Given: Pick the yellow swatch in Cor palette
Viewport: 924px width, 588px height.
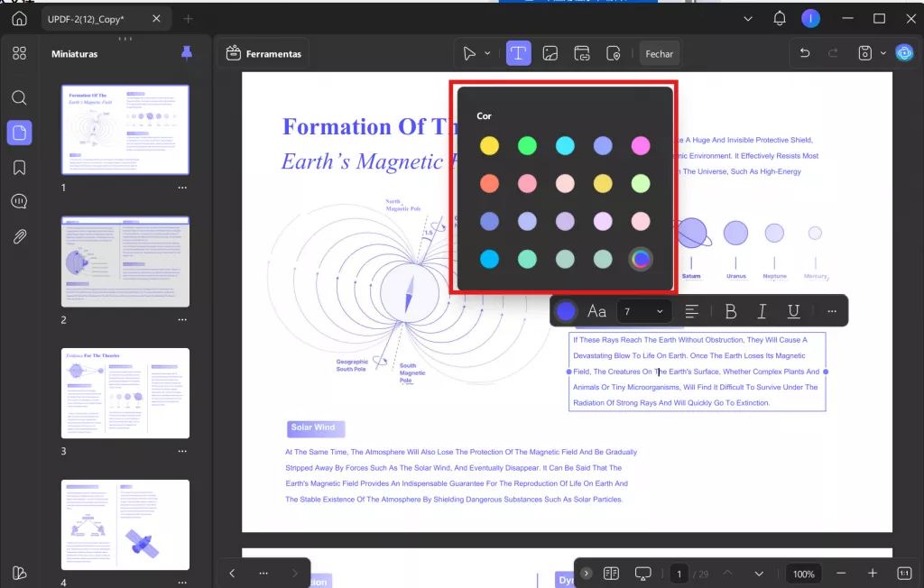Looking at the screenshot, I should [489, 145].
